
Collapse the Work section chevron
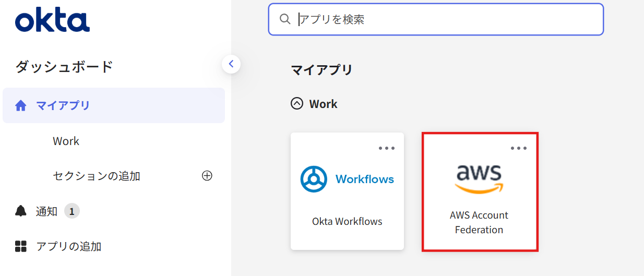click(296, 104)
